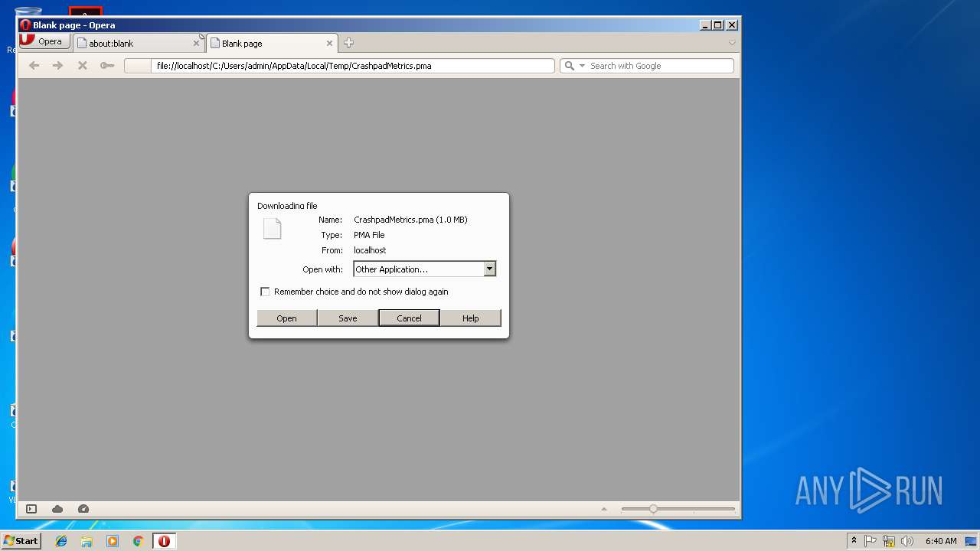
Task: Click the CrashpadMetrics.pma file icon
Action: 272,228
